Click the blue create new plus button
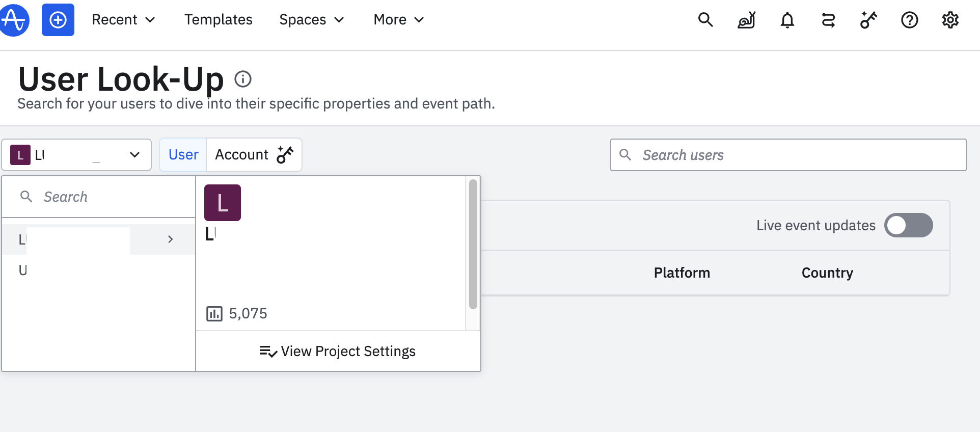 58,20
